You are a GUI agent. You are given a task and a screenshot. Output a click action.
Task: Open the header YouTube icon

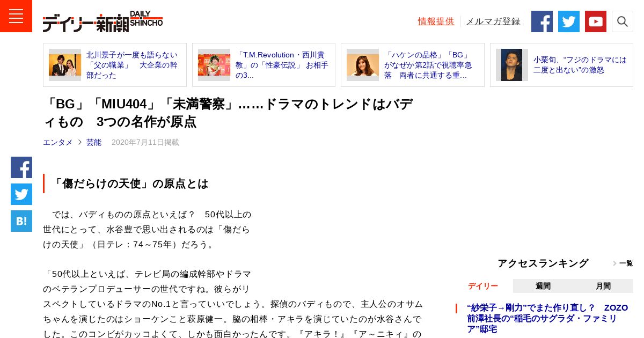(596, 21)
